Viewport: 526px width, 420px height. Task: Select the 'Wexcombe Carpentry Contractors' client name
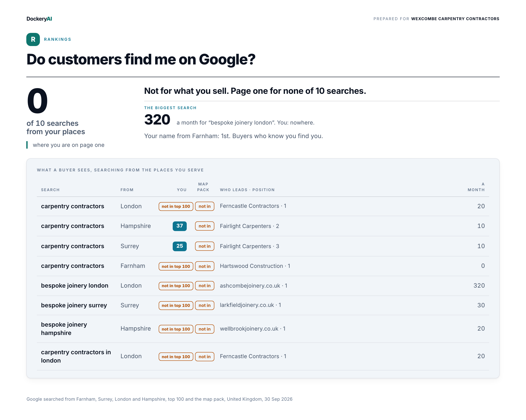pyautogui.click(x=455, y=19)
